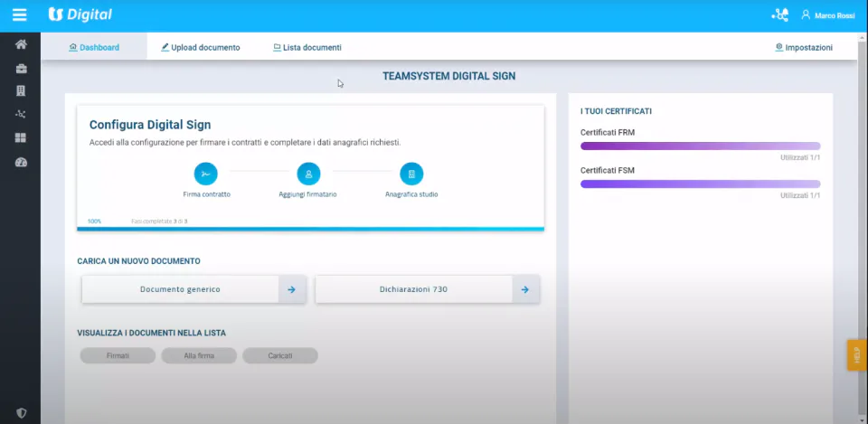
Task: Click arrow next to Dichiarazioni 730
Action: pyautogui.click(x=525, y=289)
